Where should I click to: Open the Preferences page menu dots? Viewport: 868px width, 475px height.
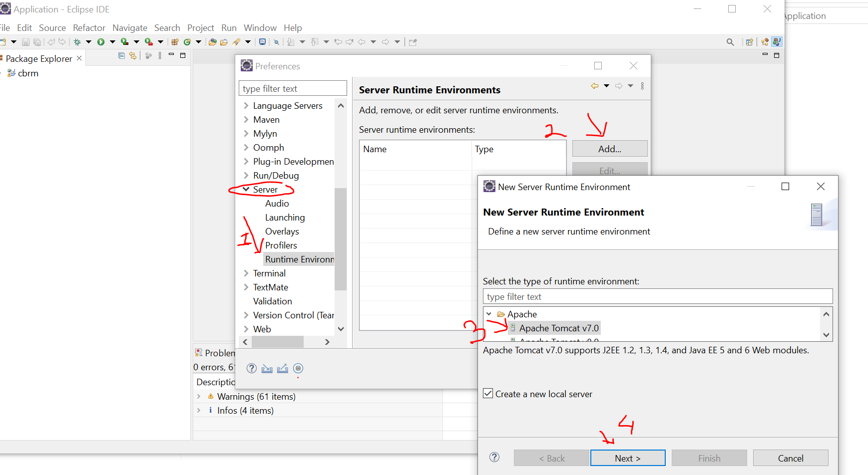click(x=642, y=86)
